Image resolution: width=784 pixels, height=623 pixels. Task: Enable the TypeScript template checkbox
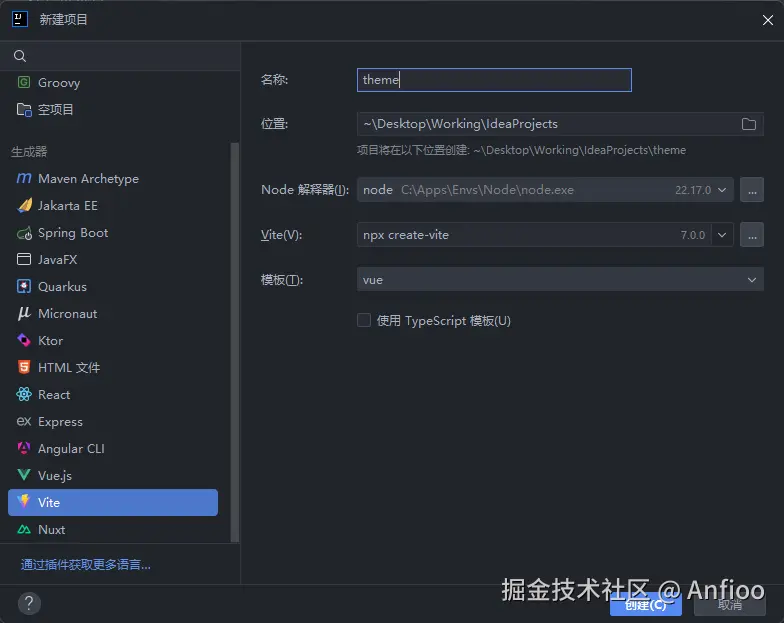(364, 320)
